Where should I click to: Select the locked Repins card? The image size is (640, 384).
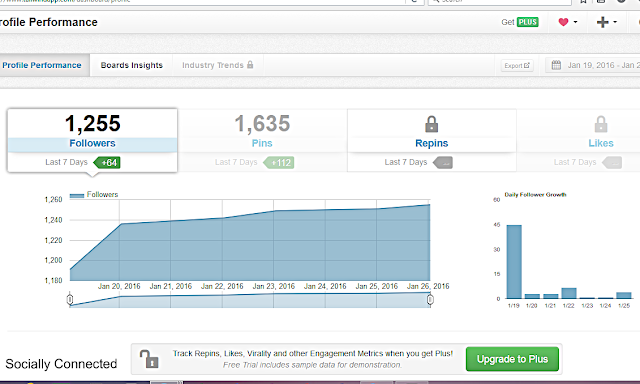431,140
